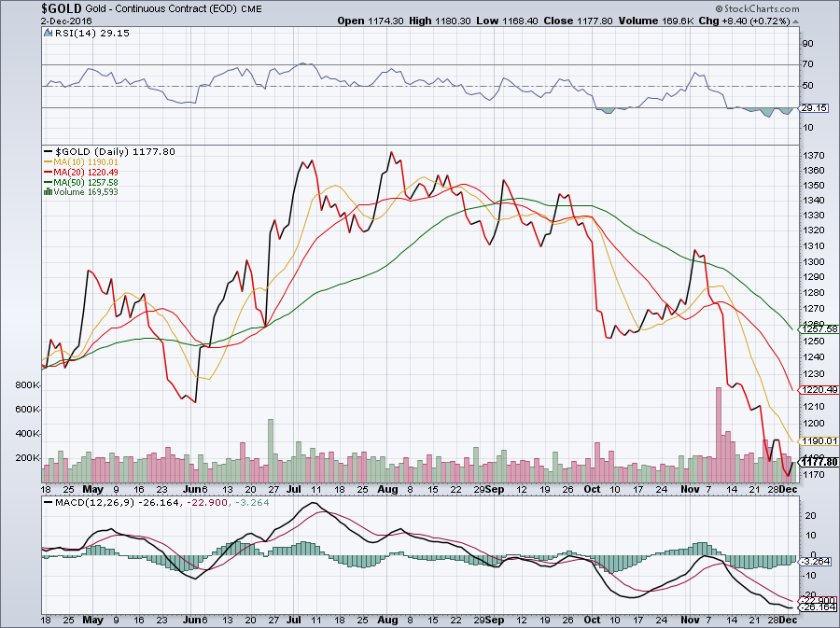Viewport: 840px width, 628px height.
Task: Click the 1190.01 orange price tag on right axis
Action: coord(819,441)
